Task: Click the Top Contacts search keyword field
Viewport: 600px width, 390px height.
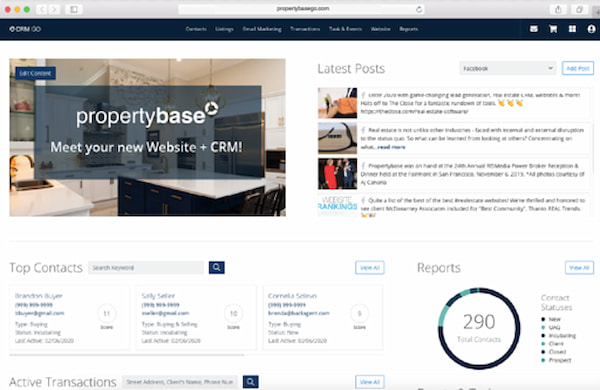Action: [146, 268]
